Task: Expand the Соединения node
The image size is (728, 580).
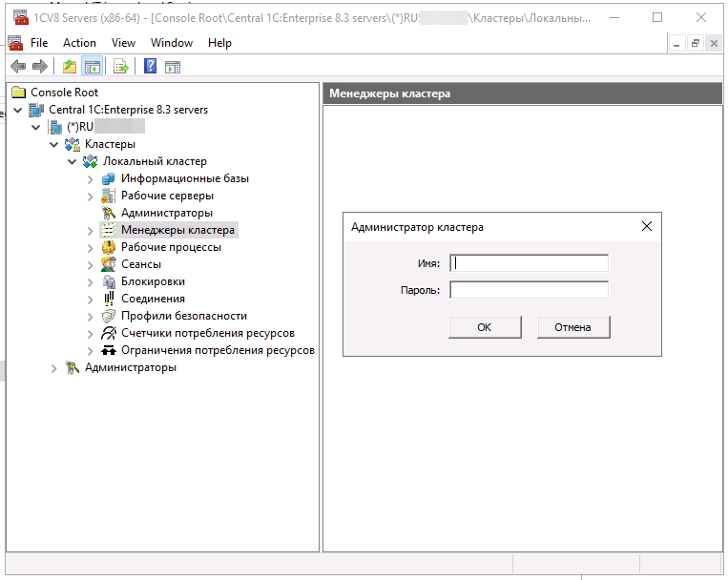Action: 91,299
